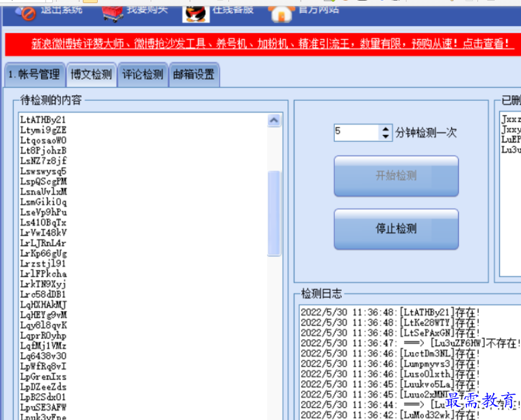Select the Lswswysq5 list entry
This screenshot has height=420, width=521.
tap(43, 171)
